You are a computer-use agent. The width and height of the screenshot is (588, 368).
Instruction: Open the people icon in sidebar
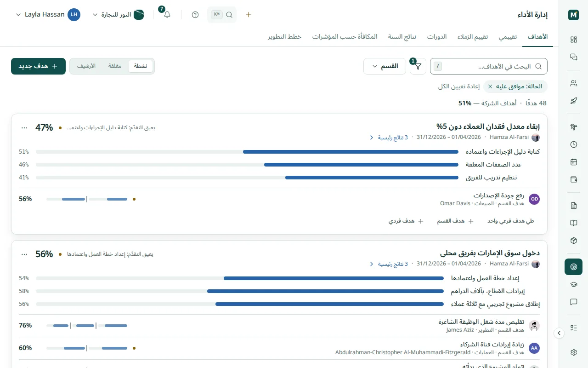click(573, 83)
